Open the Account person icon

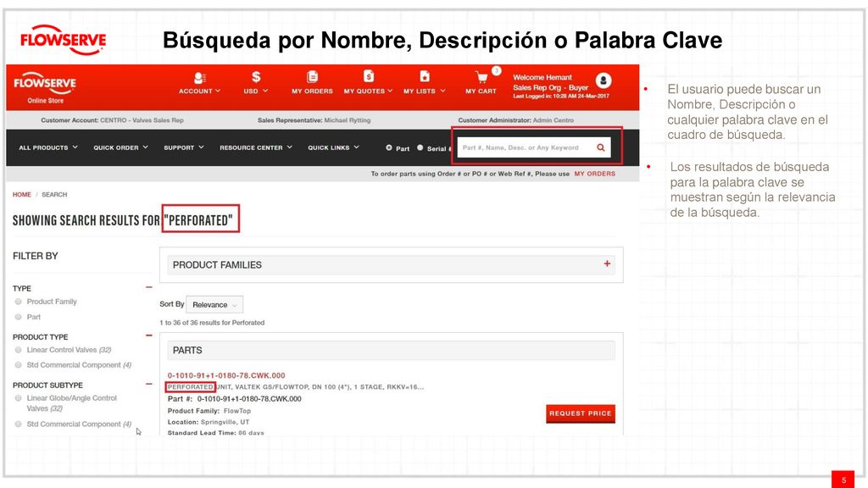pos(199,77)
